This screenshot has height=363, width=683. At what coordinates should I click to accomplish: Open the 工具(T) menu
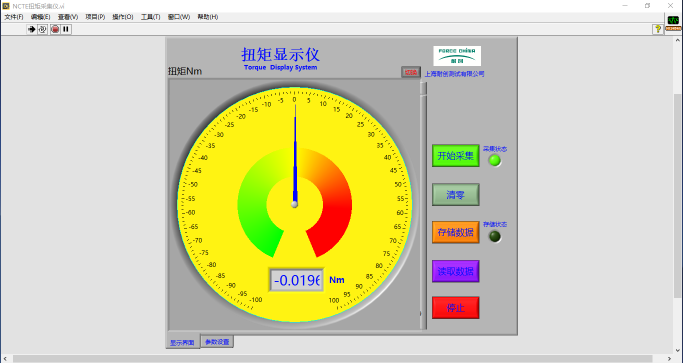(151, 17)
